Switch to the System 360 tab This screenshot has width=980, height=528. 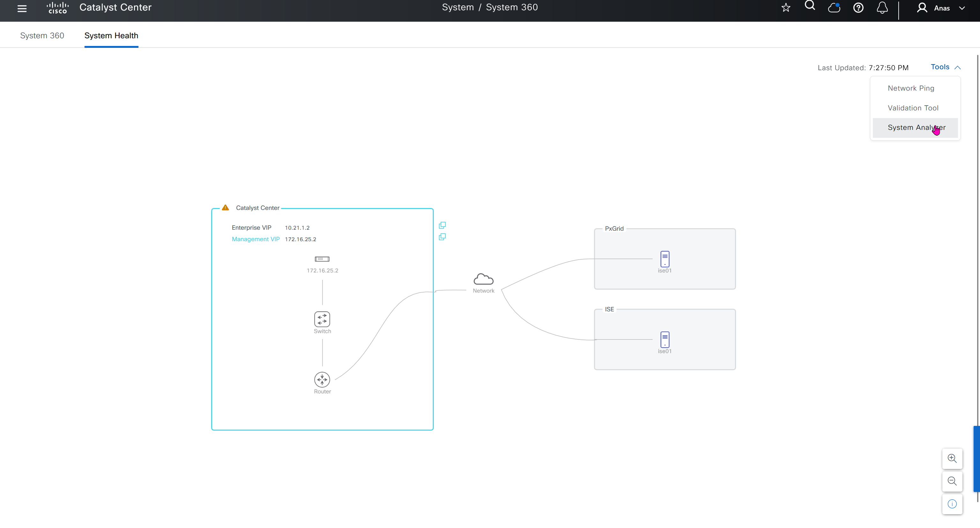(x=42, y=35)
